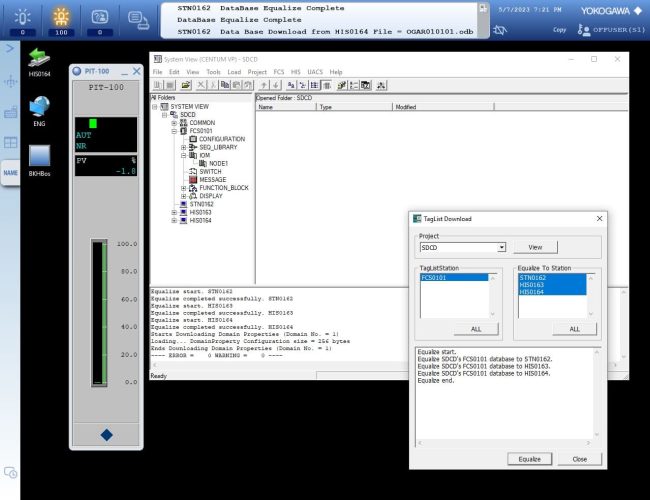Open the Project dropdown in TagList Download
This screenshot has width=650, height=500.
(x=502, y=248)
